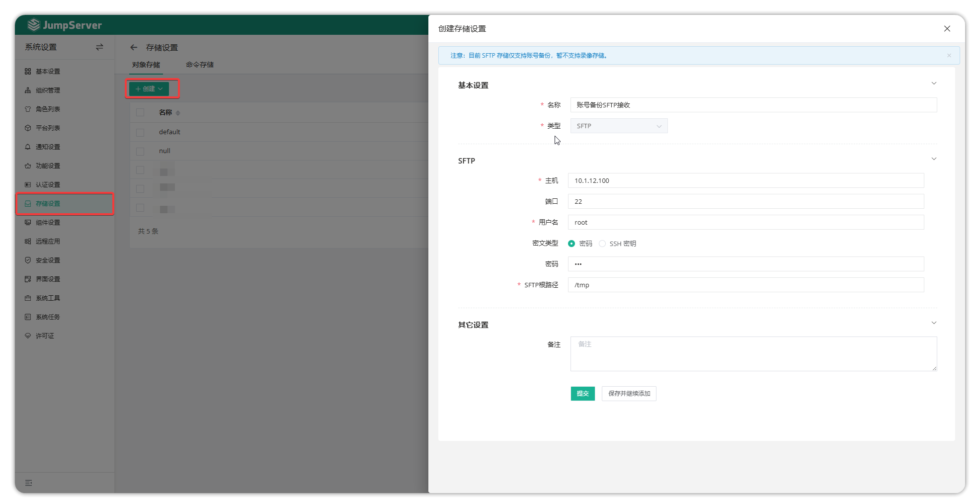The height and width of the screenshot is (503, 980).
Task: Check the default row checkbox
Action: click(x=140, y=132)
